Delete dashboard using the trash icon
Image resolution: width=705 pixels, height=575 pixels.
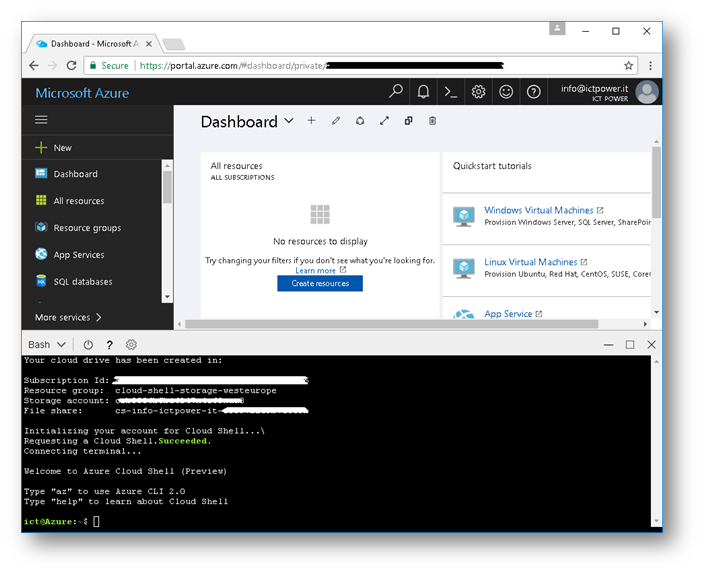(x=432, y=120)
